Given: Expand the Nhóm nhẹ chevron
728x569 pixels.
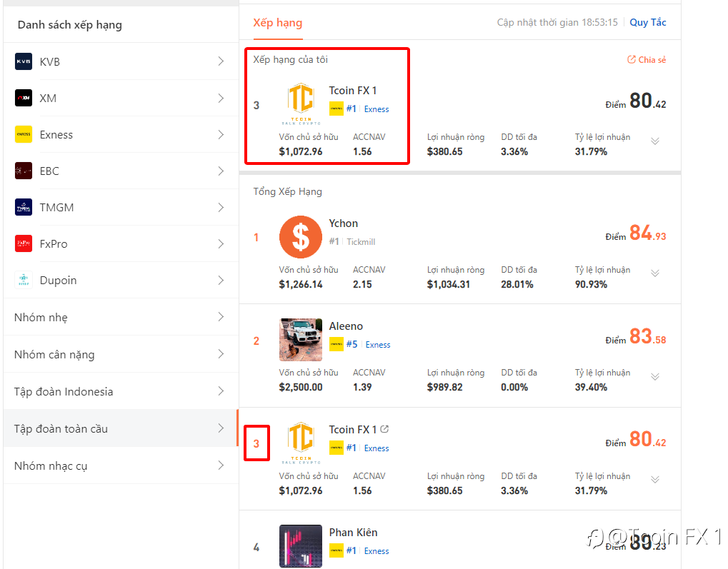Looking at the screenshot, I should (x=221, y=317).
